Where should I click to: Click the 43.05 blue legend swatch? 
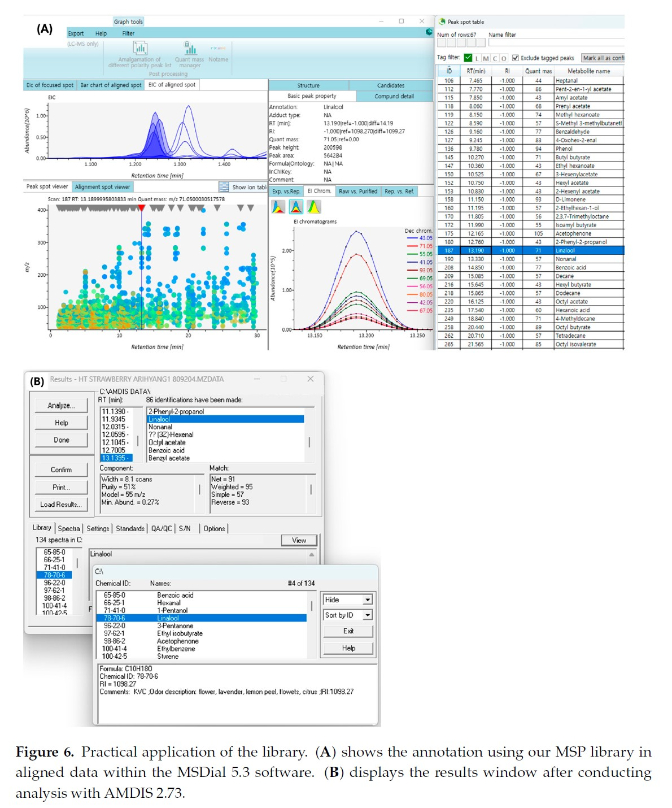[x=412, y=238]
